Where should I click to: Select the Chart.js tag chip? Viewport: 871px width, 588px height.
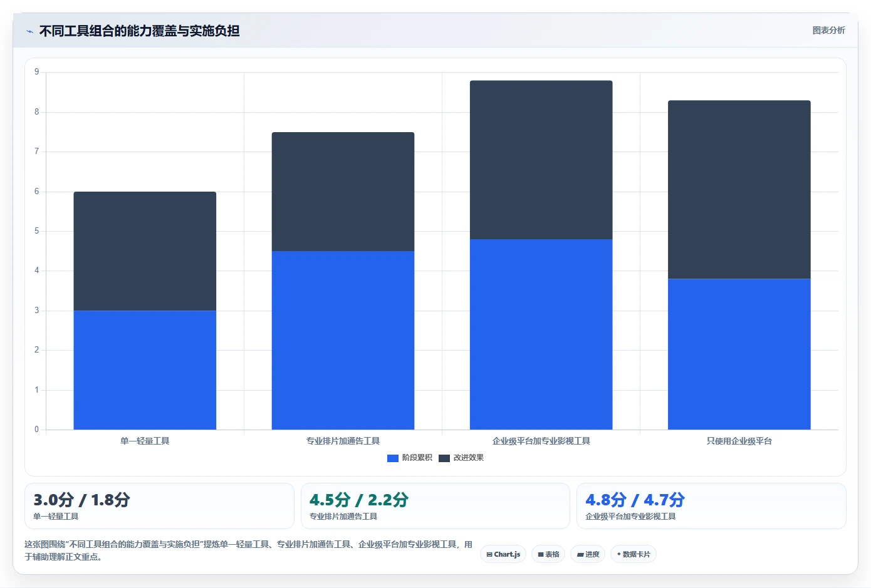coord(503,554)
